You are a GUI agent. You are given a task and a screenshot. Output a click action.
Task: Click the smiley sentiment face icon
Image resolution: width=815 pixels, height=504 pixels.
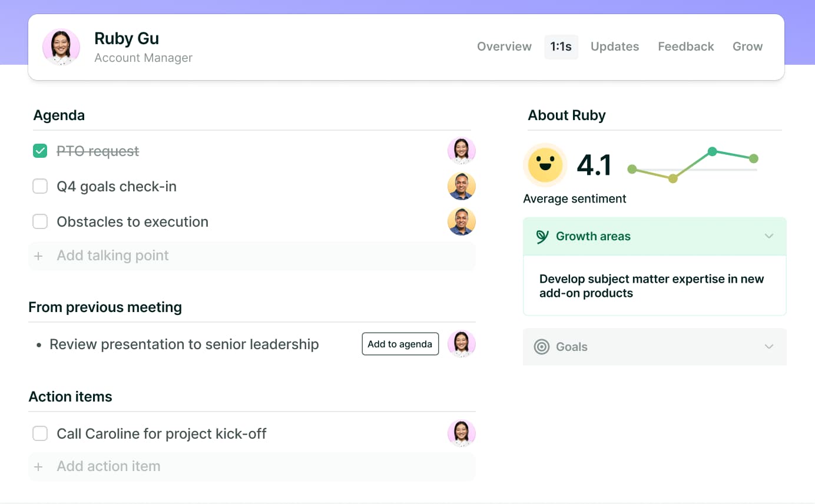[545, 165]
